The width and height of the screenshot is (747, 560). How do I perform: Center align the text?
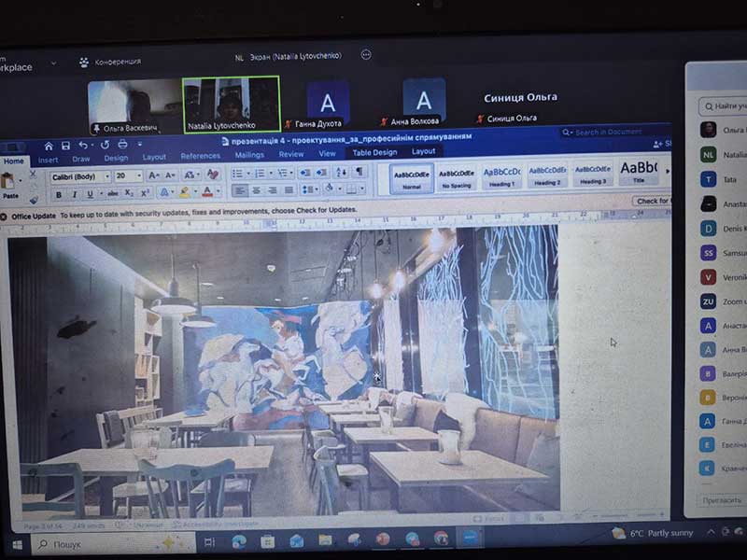tap(255, 190)
